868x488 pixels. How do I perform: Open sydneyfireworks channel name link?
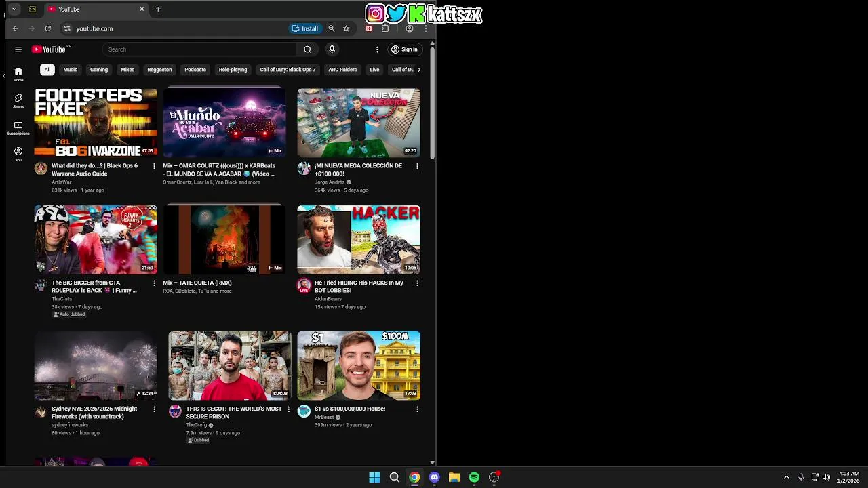pyautogui.click(x=70, y=425)
